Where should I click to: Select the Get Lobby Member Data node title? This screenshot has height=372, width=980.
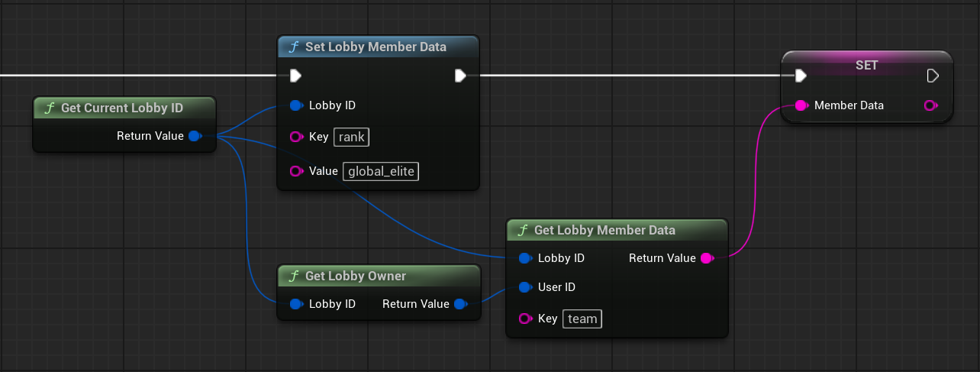pyautogui.click(x=604, y=230)
